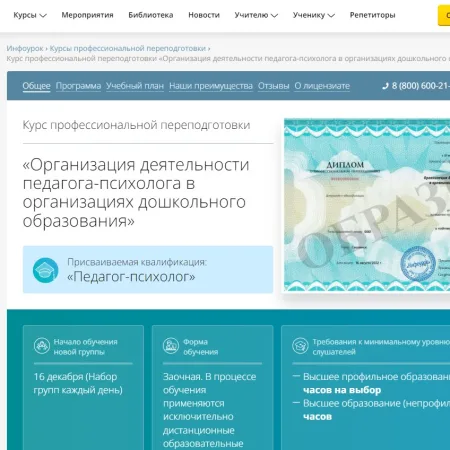This screenshot has width=450, height=450.
Task: Switch to the Наши преимущества tab
Action: click(x=211, y=86)
